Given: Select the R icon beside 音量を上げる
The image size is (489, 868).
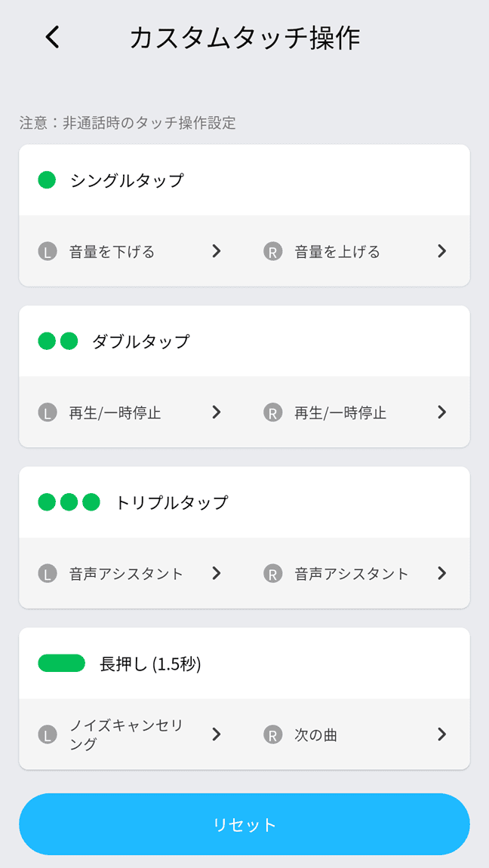Looking at the screenshot, I should (x=272, y=251).
